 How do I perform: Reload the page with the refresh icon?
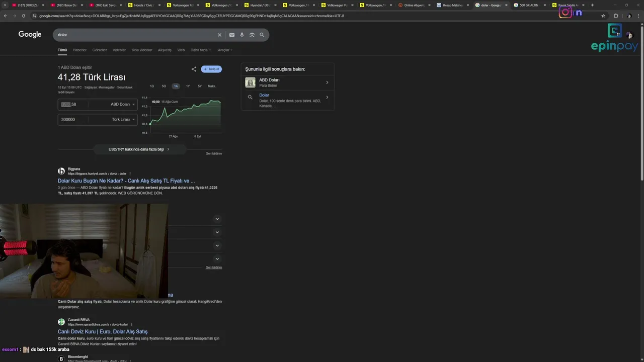click(23, 16)
